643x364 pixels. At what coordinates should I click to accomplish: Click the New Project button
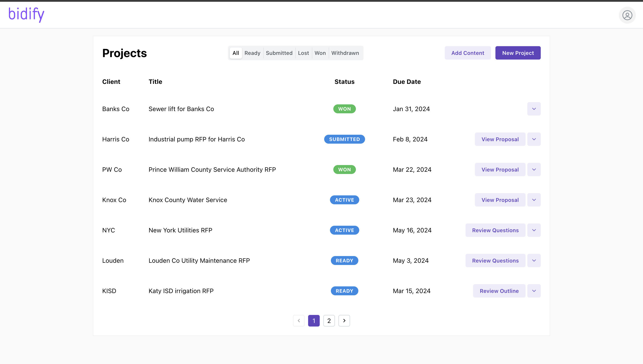point(518,53)
